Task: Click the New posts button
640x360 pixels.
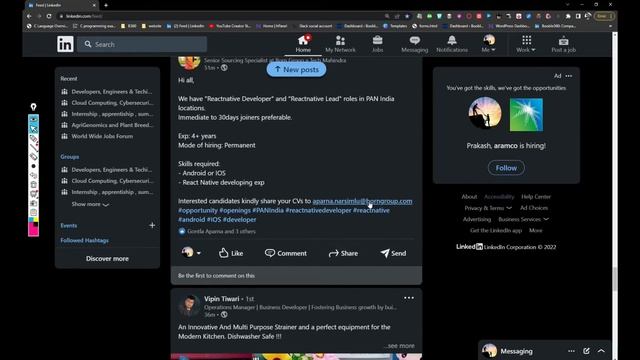Action: coord(296,69)
